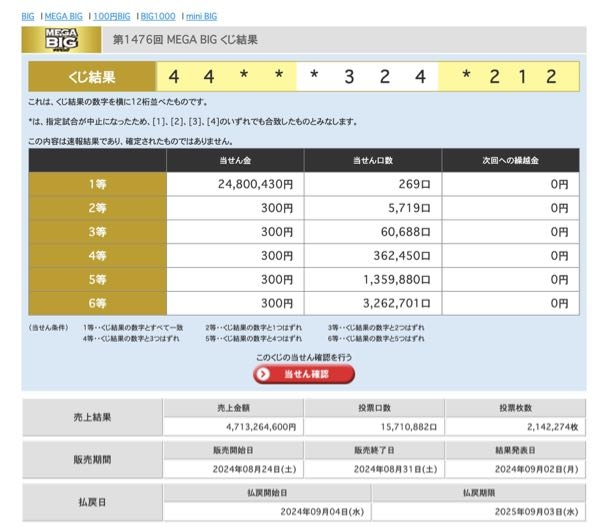Click the 1等 winning condition text
The height and width of the screenshot is (527, 600).
coord(133,328)
